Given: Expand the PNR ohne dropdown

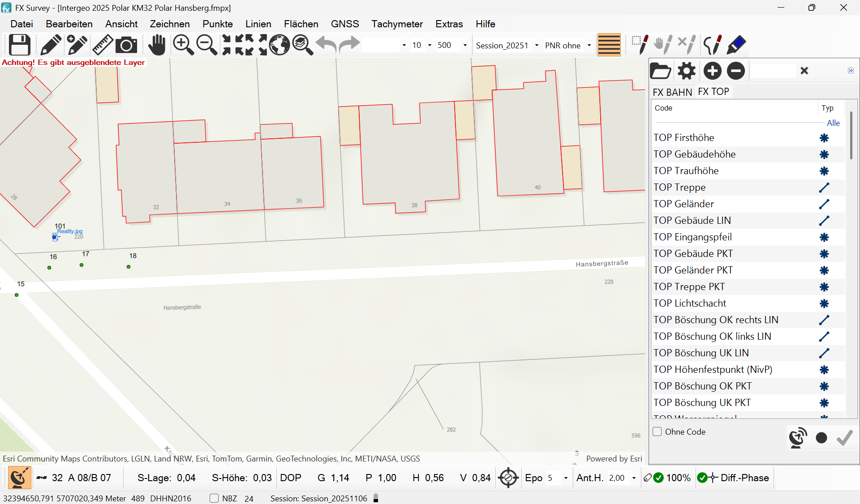Looking at the screenshot, I should click(x=589, y=45).
